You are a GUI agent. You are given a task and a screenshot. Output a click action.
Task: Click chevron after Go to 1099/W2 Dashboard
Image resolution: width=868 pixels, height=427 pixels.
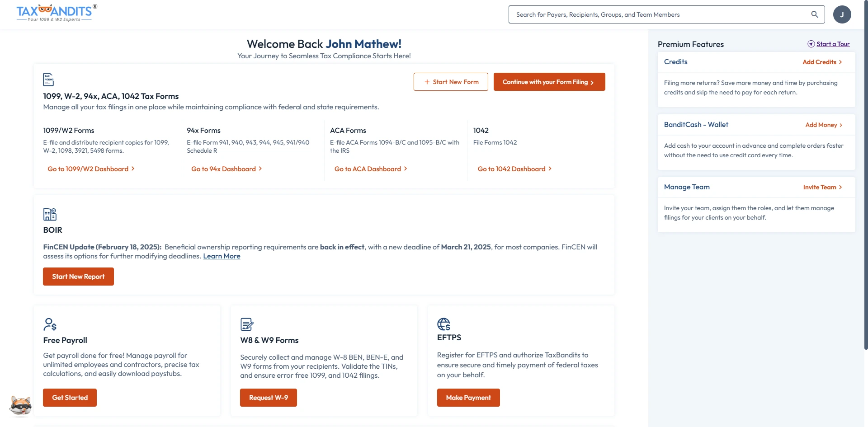pos(133,169)
